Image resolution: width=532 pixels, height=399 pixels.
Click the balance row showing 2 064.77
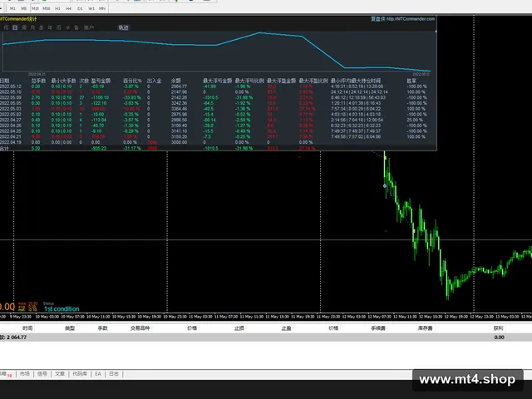(266, 337)
